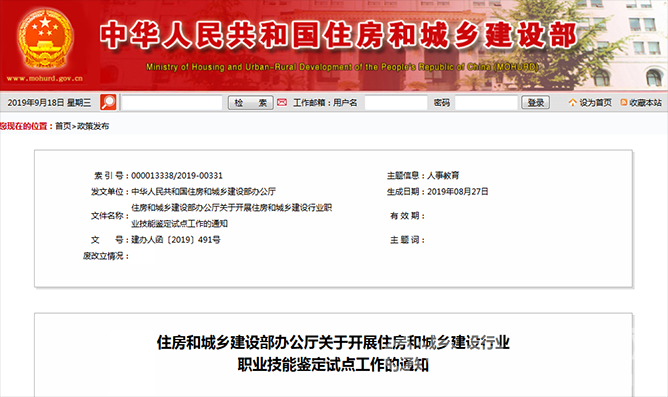Focus the site search input field
The image size is (668, 397).
(172, 103)
